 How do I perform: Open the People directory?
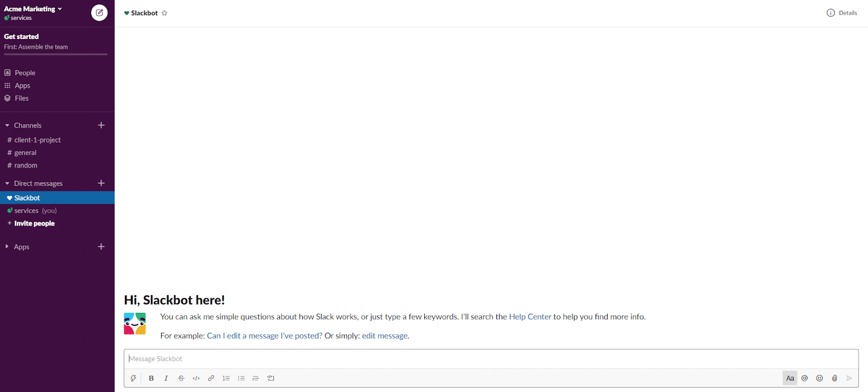point(25,73)
